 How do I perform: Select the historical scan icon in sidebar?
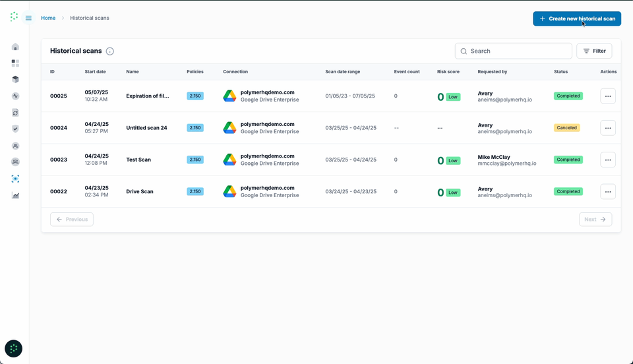(x=15, y=179)
